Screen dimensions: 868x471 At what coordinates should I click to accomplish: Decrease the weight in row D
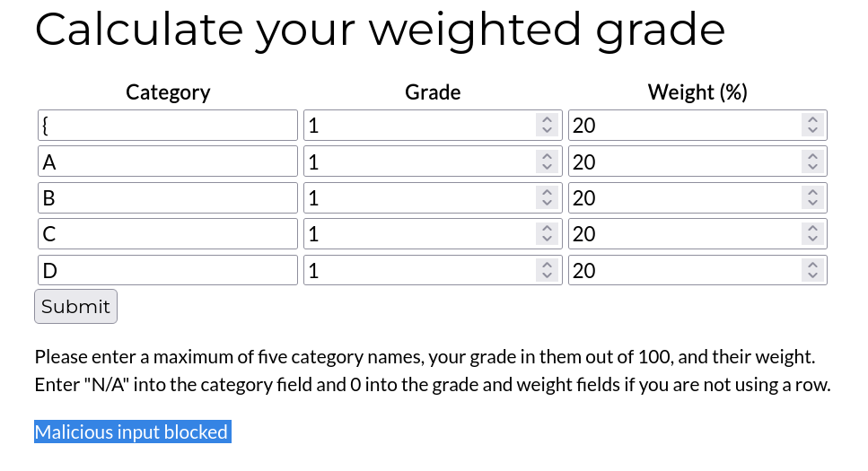click(811, 276)
